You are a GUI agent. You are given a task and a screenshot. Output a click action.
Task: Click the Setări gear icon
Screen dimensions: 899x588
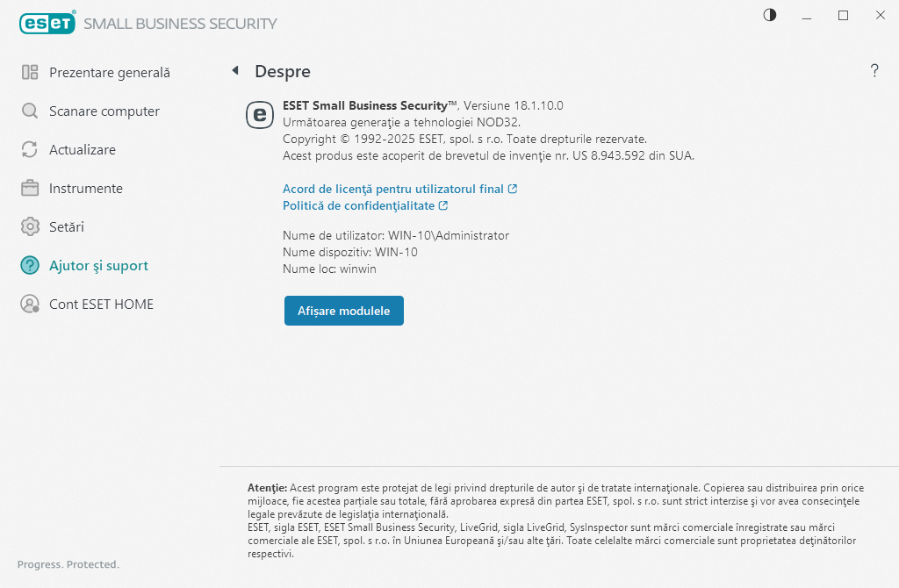tap(30, 226)
